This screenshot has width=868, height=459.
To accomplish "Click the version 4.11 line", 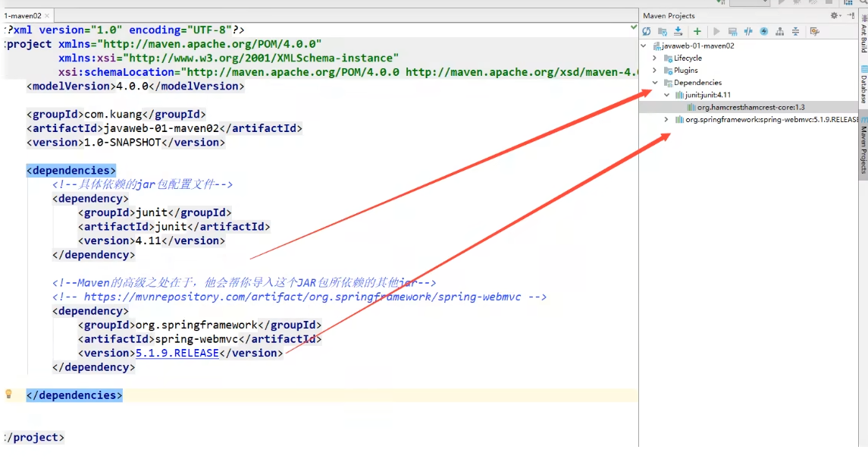I will point(152,241).
